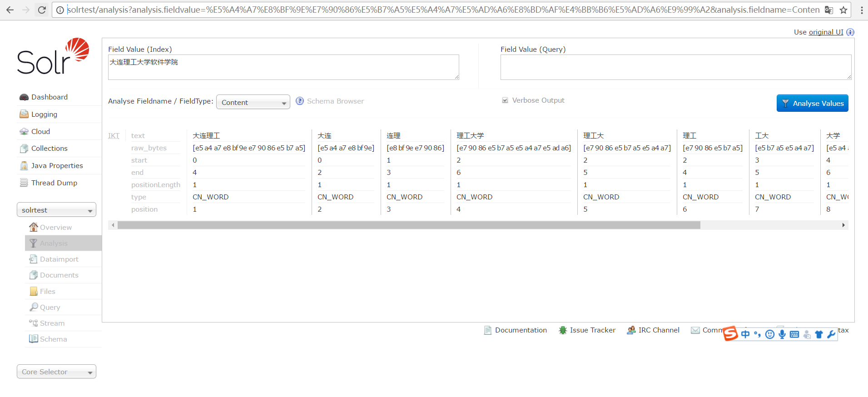The width and height of the screenshot is (868, 397).
Task: Open the IRC Channel link
Action: pyautogui.click(x=659, y=330)
